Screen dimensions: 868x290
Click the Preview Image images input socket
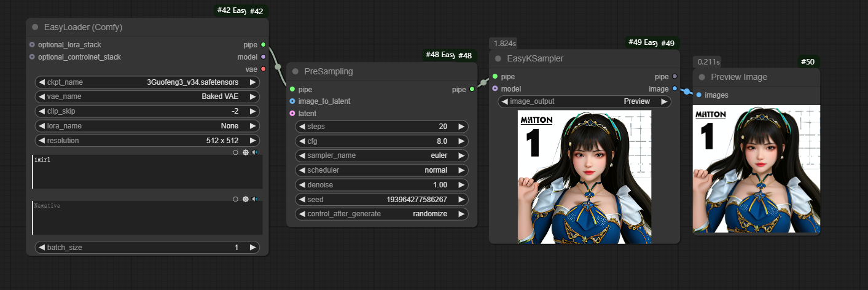(699, 95)
